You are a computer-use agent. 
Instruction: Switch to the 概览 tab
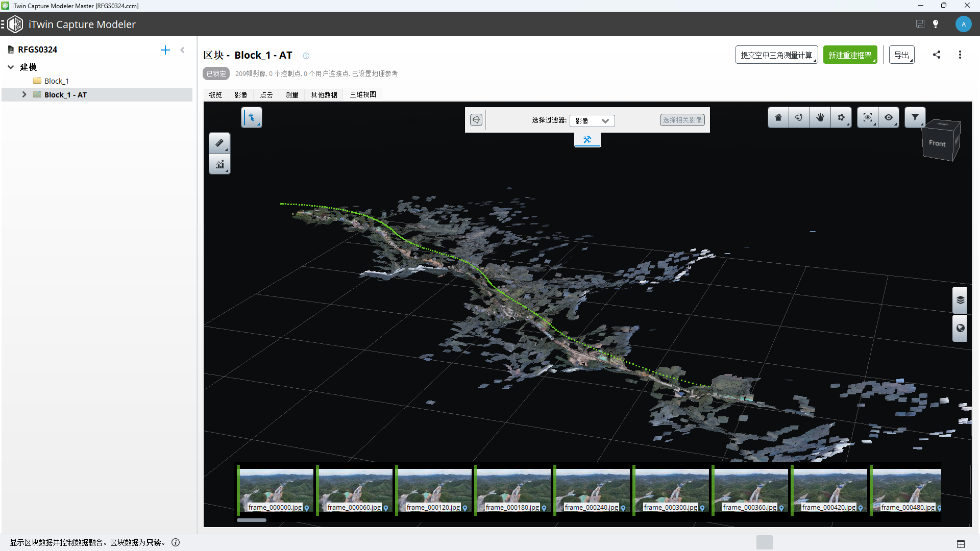215,95
